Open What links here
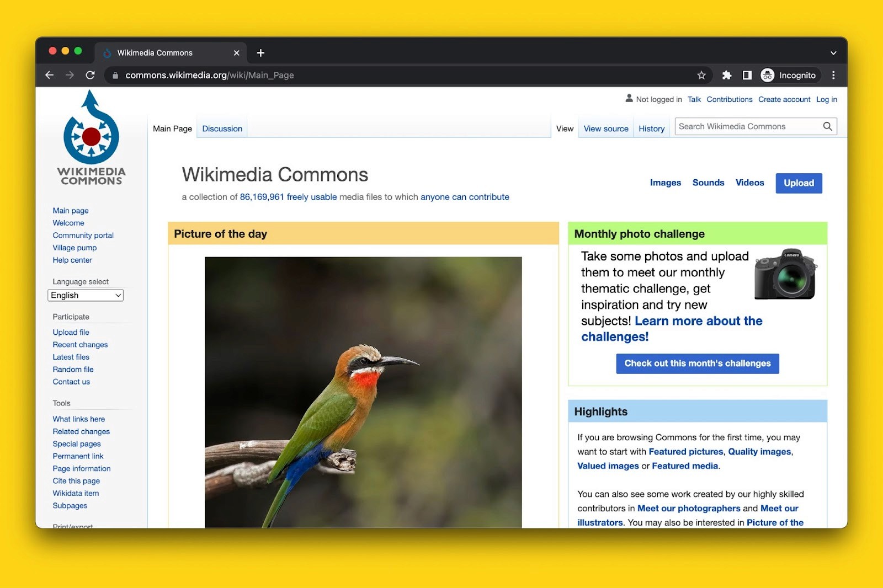 (78, 419)
